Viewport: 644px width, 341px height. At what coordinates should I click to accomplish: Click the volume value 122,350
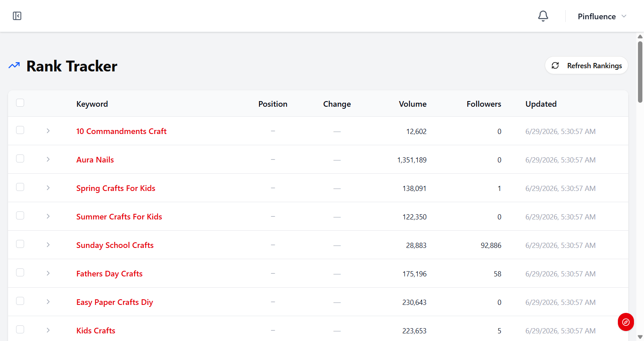coord(414,217)
